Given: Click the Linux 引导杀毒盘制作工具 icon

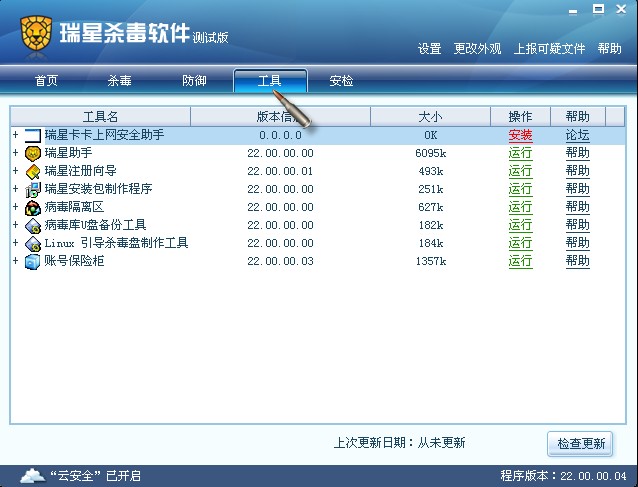Looking at the screenshot, I should coord(33,243).
